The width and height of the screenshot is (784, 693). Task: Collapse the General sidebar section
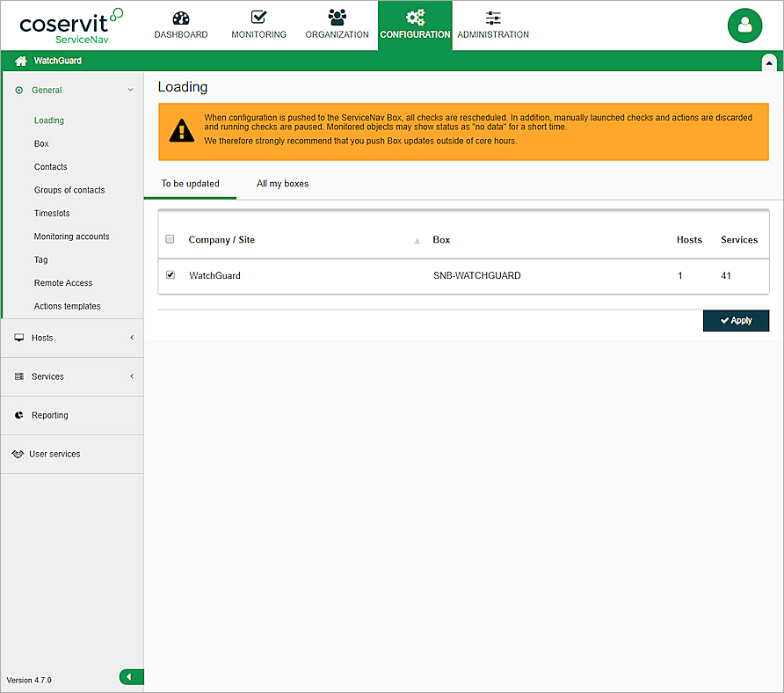pyautogui.click(x=130, y=90)
